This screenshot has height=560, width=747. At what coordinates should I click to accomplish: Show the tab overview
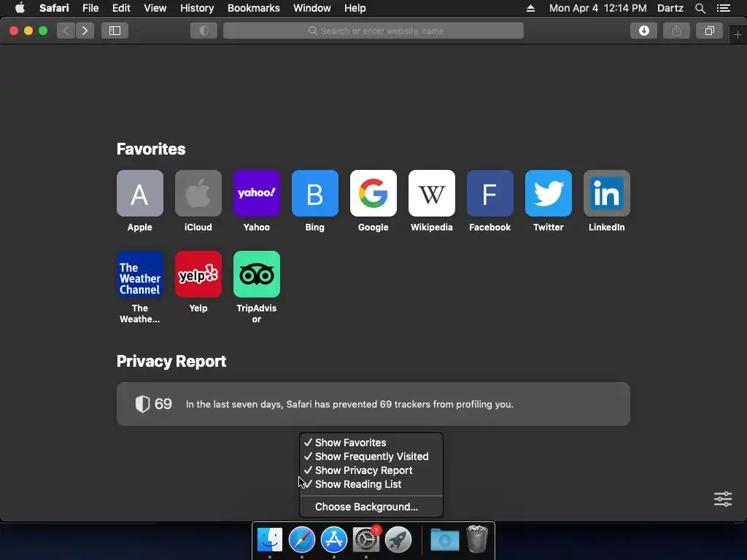point(709,31)
